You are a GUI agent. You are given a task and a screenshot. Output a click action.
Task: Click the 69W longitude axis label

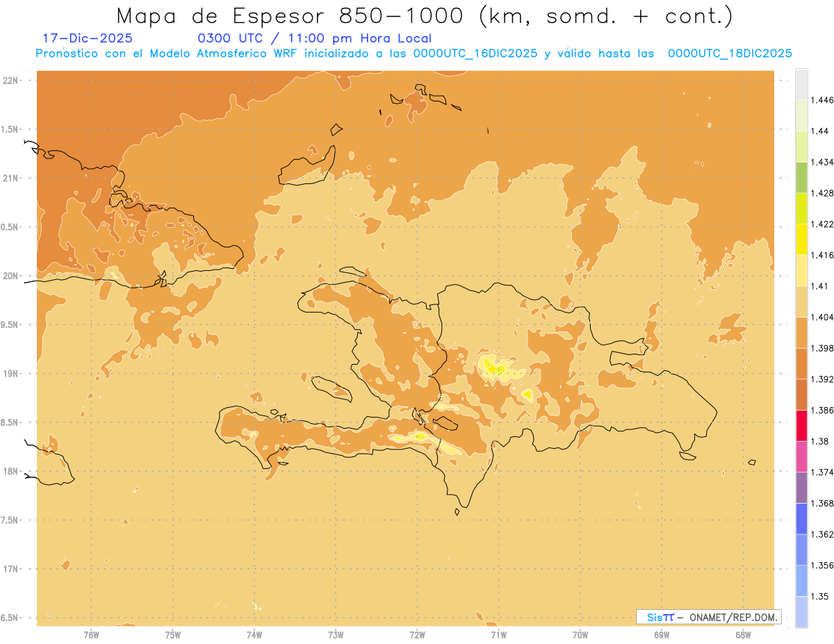[662, 635]
